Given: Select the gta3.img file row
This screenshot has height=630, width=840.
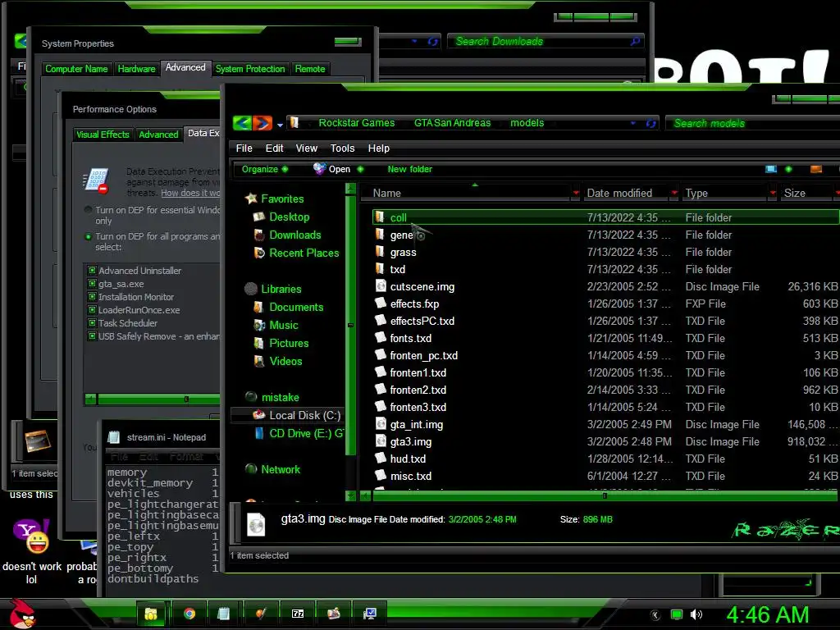Looking at the screenshot, I should coord(606,442).
